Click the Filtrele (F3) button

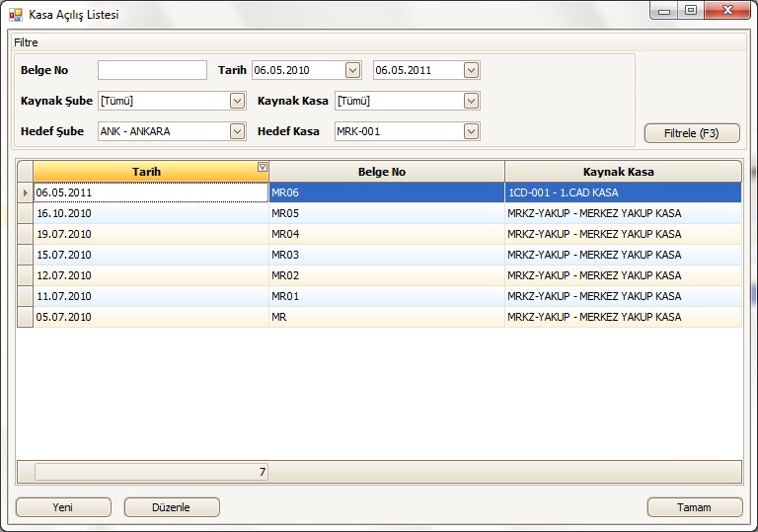point(692,133)
